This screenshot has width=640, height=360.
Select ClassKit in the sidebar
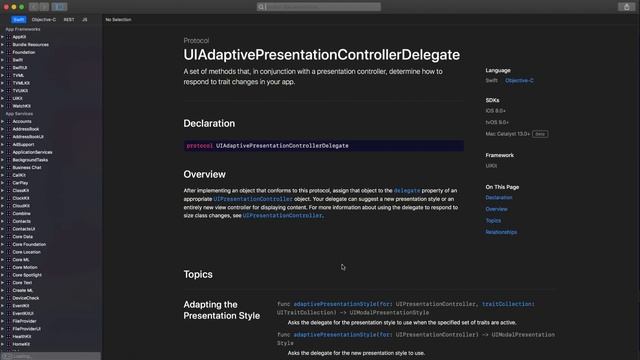pyautogui.click(x=20, y=191)
